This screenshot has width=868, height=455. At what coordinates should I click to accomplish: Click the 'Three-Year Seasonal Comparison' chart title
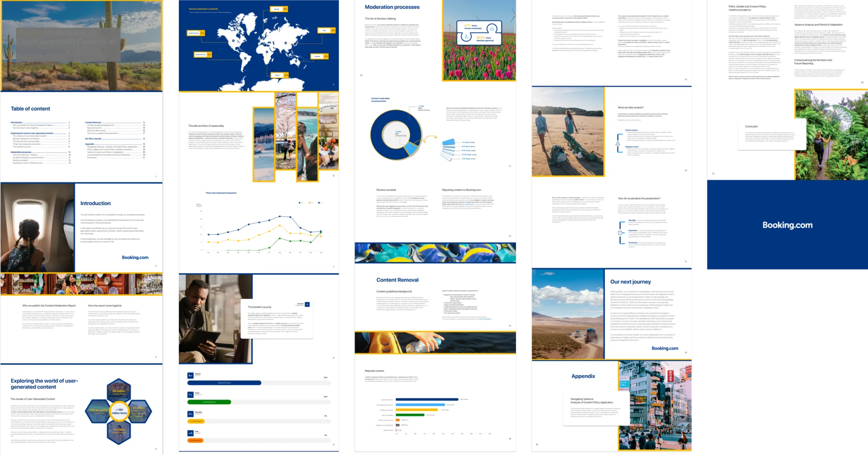coord(221,193)
